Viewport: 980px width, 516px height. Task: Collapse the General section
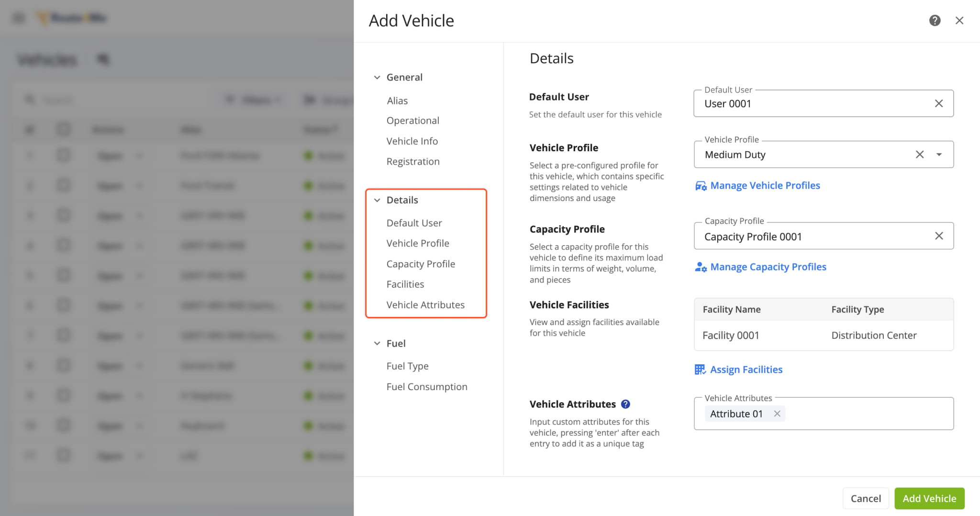click(377, 78)
